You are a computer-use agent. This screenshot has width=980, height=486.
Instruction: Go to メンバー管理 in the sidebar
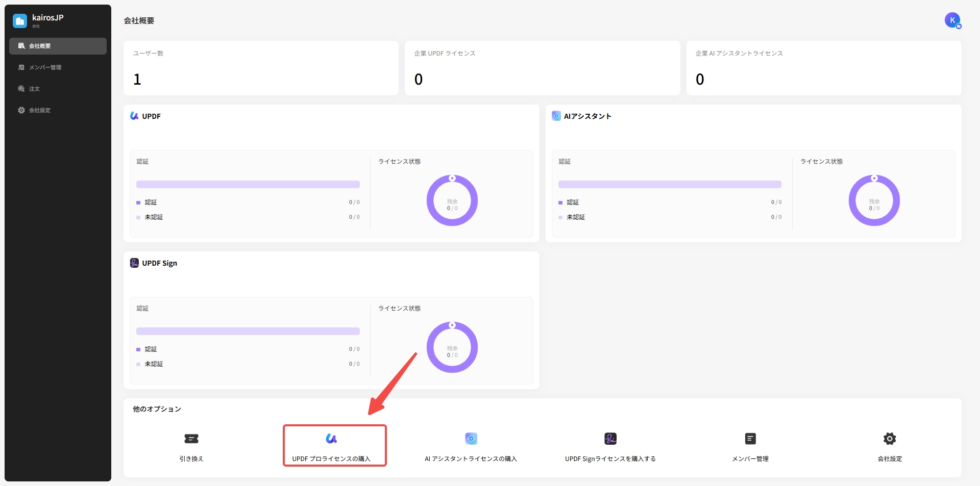[58, 67]
